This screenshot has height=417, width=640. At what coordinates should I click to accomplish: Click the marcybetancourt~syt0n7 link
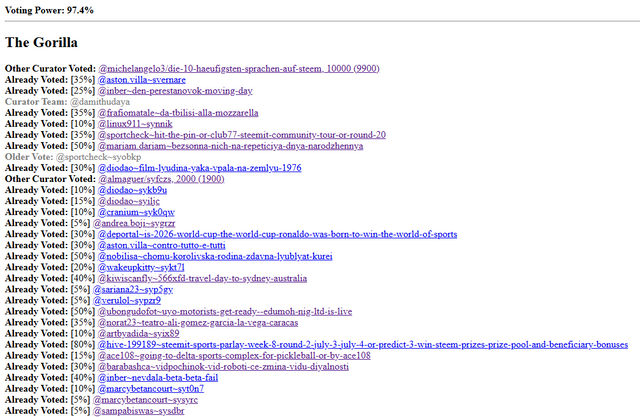(151, 388)
